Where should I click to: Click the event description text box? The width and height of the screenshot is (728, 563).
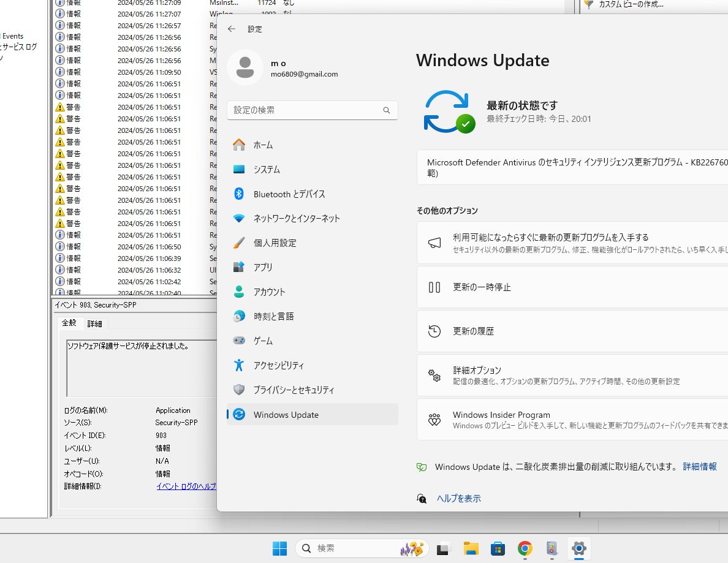(142, 368)
